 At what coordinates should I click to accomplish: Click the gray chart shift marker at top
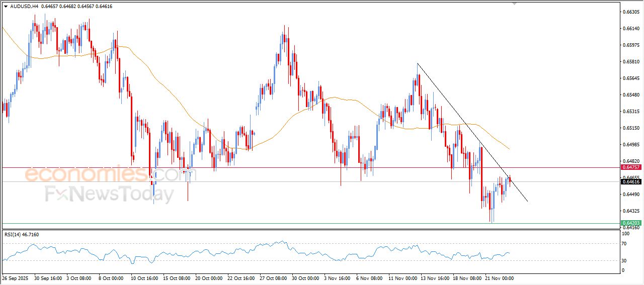click(514, 3)
